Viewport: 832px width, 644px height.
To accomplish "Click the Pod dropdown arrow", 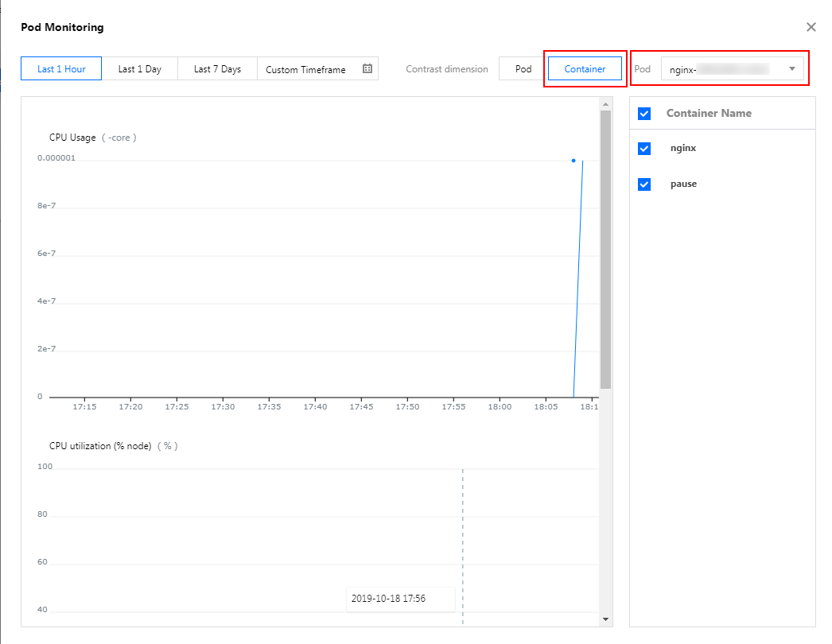I will pyautogui.click(x=791, y=69).
